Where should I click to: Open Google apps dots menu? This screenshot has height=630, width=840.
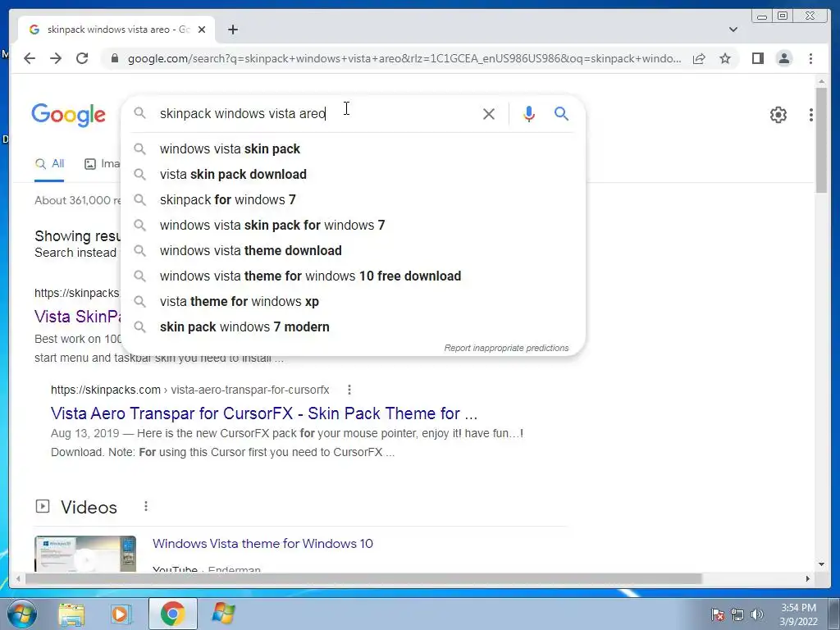click(811, 115)
